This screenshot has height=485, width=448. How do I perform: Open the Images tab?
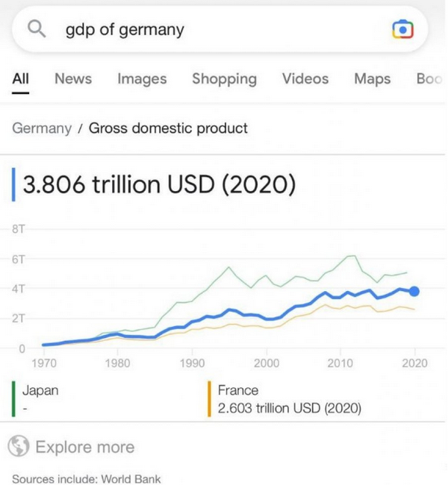point(142,79)
